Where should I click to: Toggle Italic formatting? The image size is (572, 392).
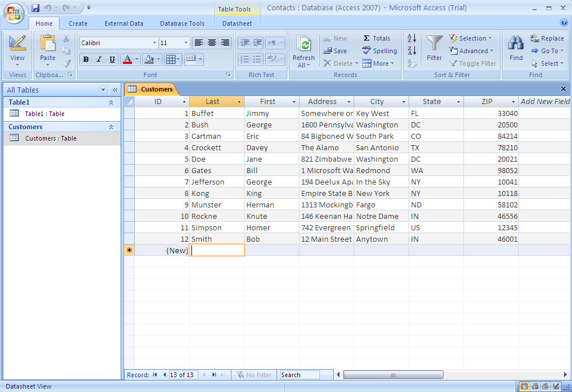point(99,59)
